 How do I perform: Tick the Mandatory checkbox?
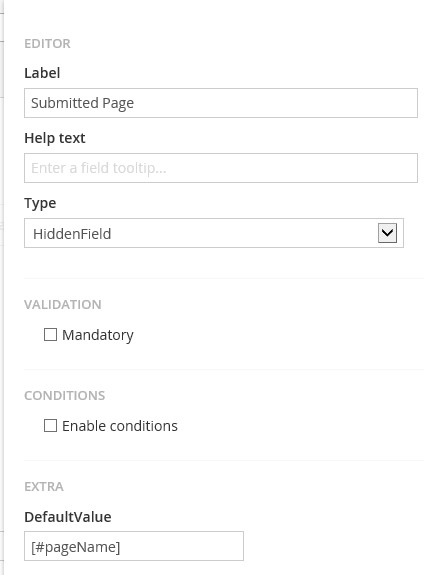click(50, 334)
